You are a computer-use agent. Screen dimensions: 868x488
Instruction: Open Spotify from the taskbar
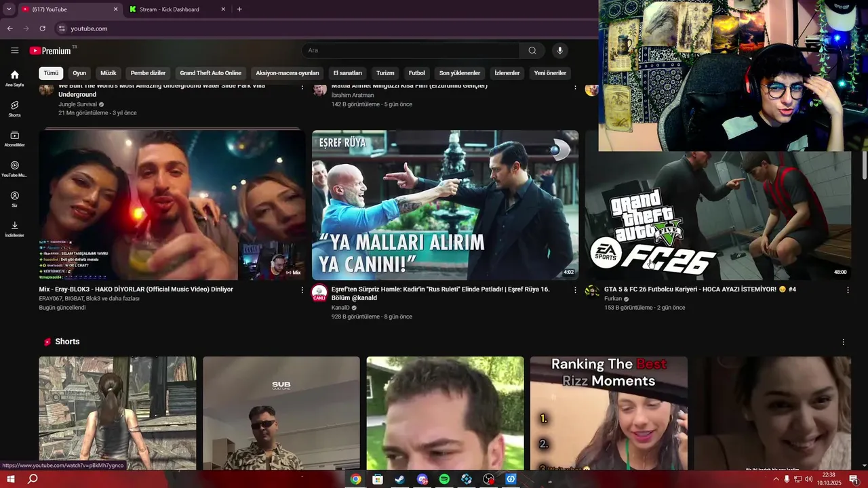(x=444, y=479)
